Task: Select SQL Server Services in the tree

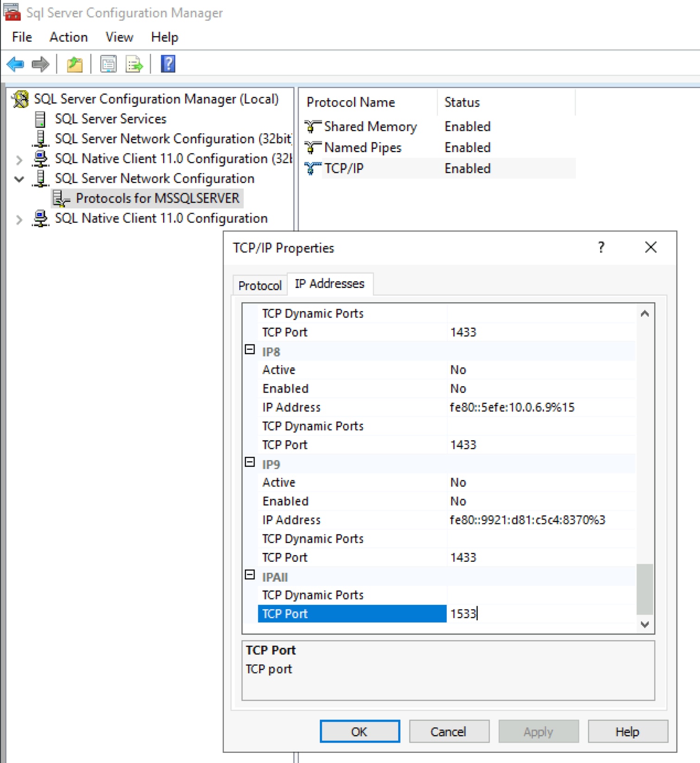Action: (110, 119)
